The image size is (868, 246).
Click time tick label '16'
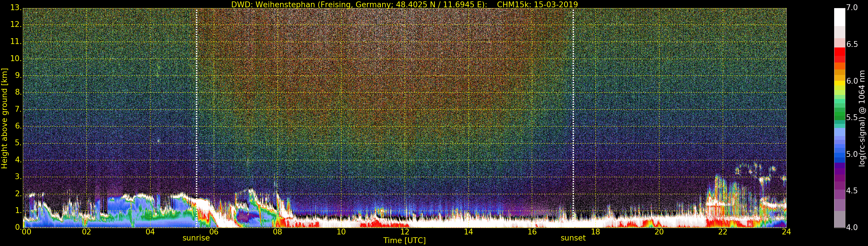coord(532,232)
